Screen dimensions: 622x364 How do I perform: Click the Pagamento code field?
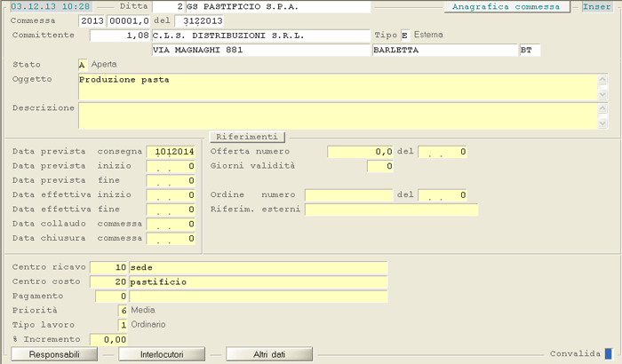coord(111,297)
